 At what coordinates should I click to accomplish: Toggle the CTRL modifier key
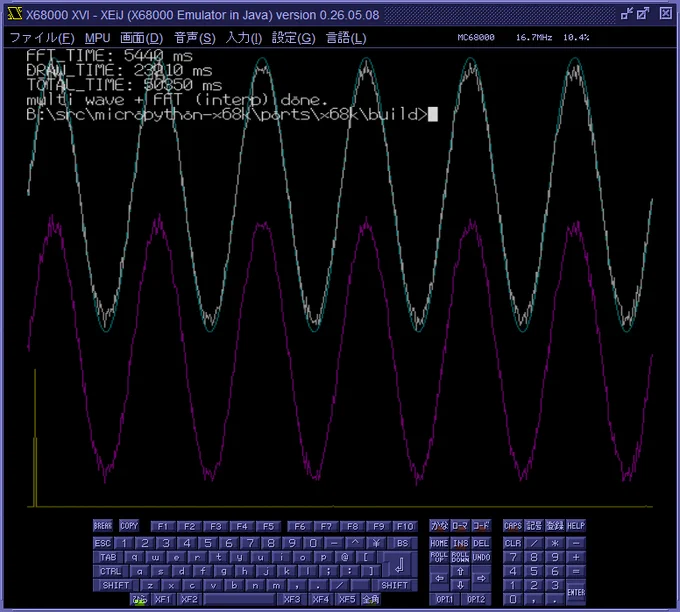click(x=110, y=571)
